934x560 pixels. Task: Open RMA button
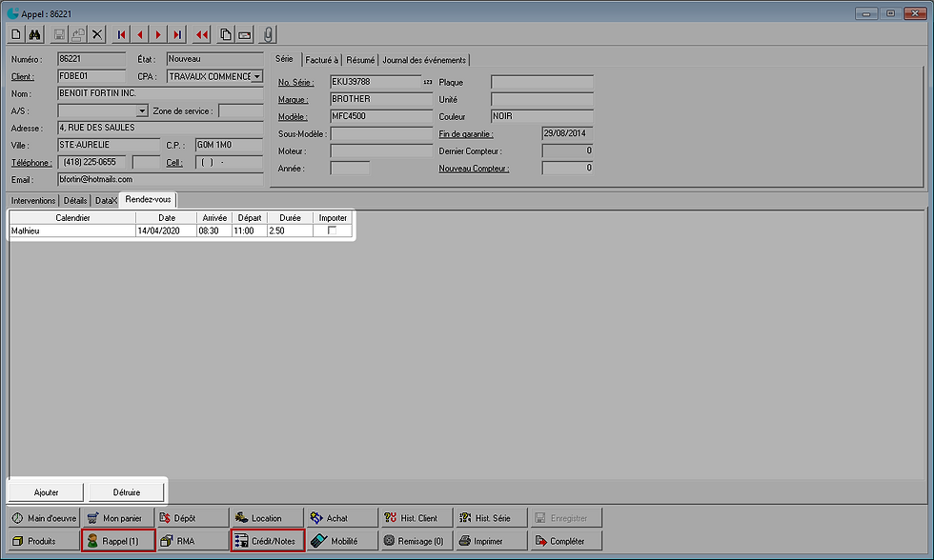pyautogui.click(x=193, y=540)
